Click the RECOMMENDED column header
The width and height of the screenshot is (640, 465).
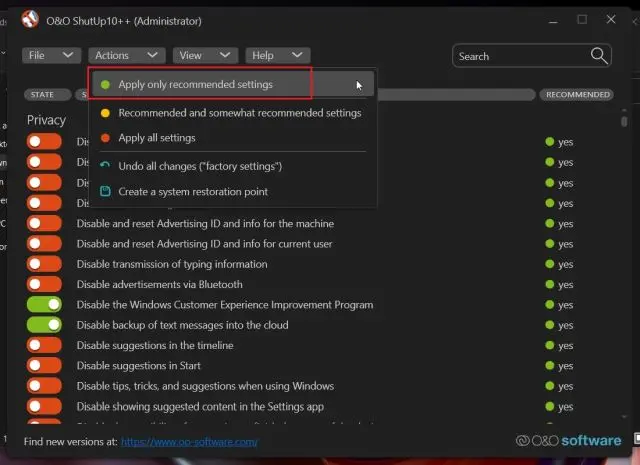(577, 95)
